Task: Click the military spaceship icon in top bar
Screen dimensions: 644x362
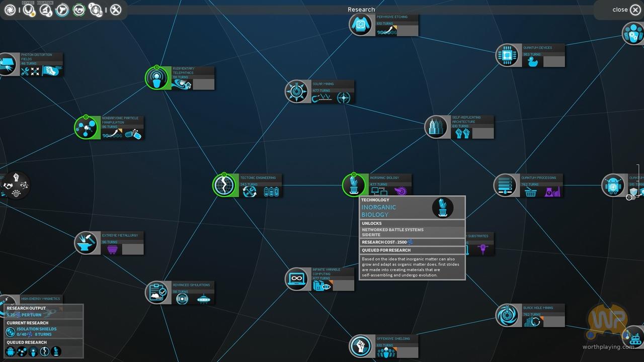Action: click(62, 10)
